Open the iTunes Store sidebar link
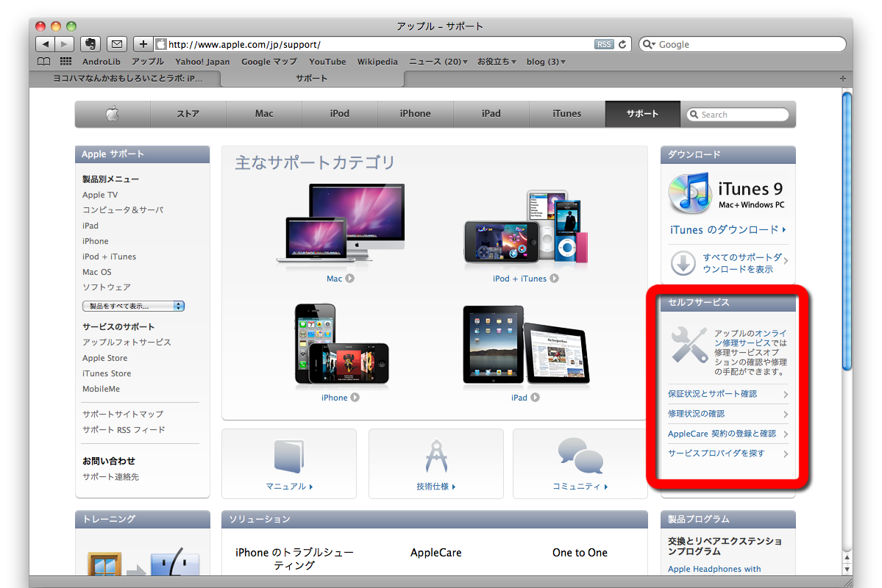Screen dimensions: 882x588 click(x=107, y=374)
